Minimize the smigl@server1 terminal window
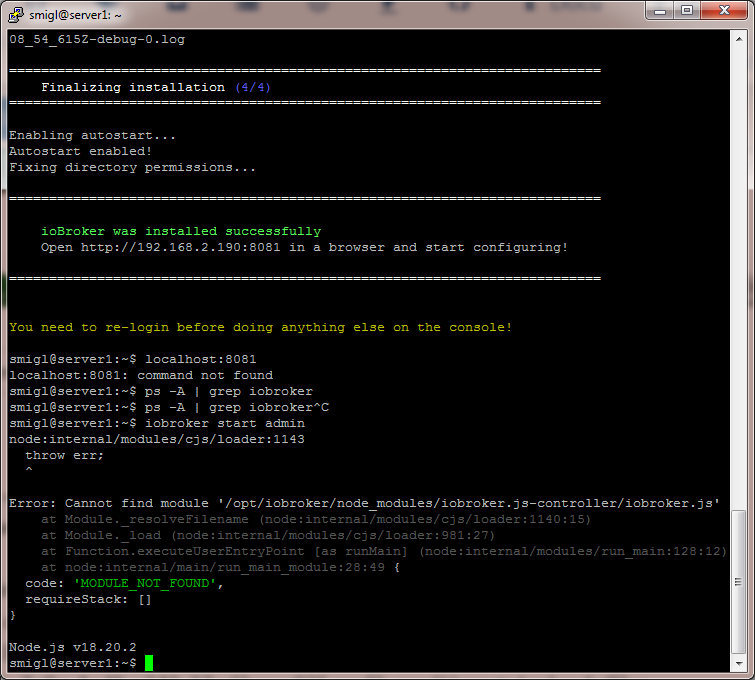755x680 pixels. coord(660,11)
